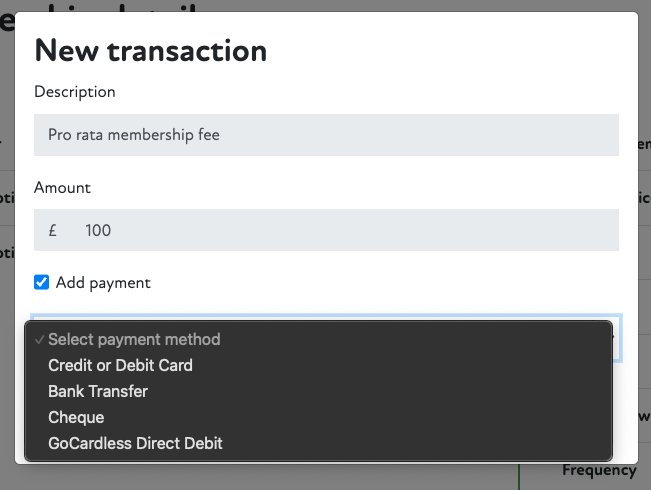Choose Credit or Debit Card option

(x=120, y=365)
